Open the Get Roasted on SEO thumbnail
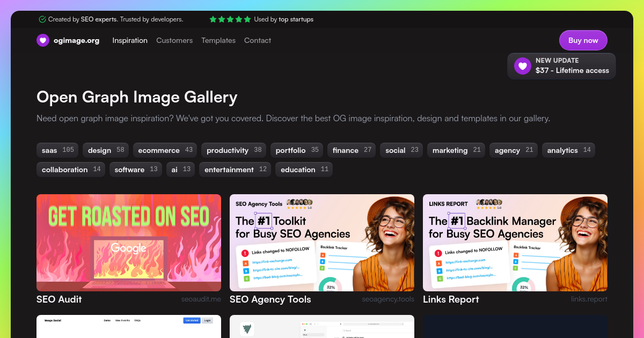Image resolution: width=644 pixels, height=338 pixels. click(x=129, y=243)
